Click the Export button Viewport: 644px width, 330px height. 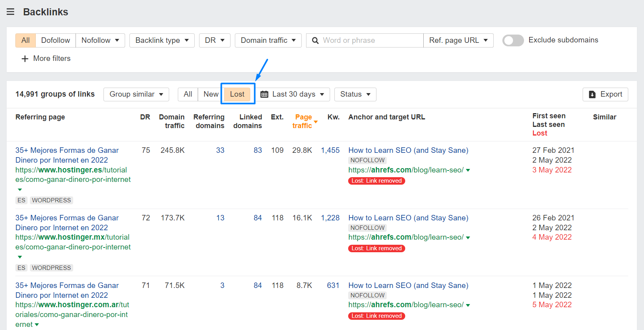tap(605, 94)
